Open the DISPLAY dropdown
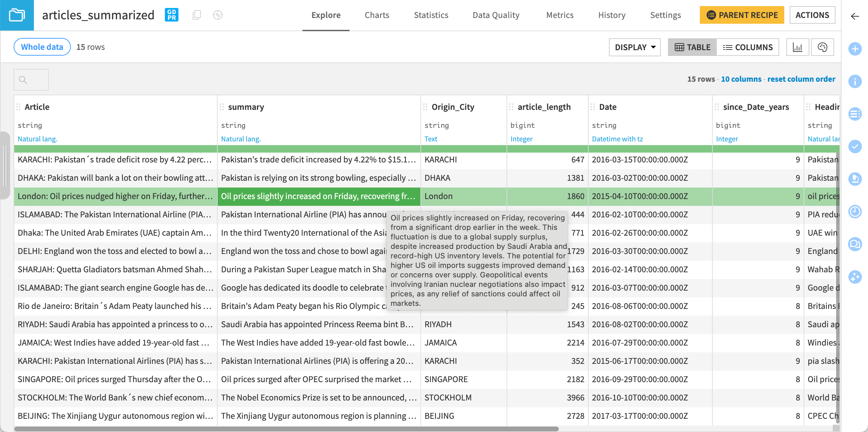This screenshot has width=868, height=432. 634,47
